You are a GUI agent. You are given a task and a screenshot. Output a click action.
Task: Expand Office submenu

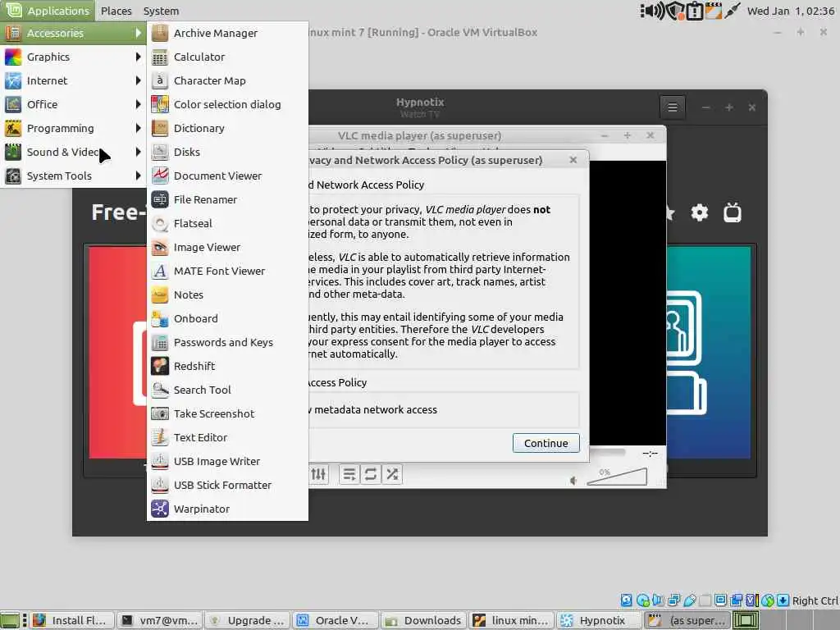(x=73, y=104)
